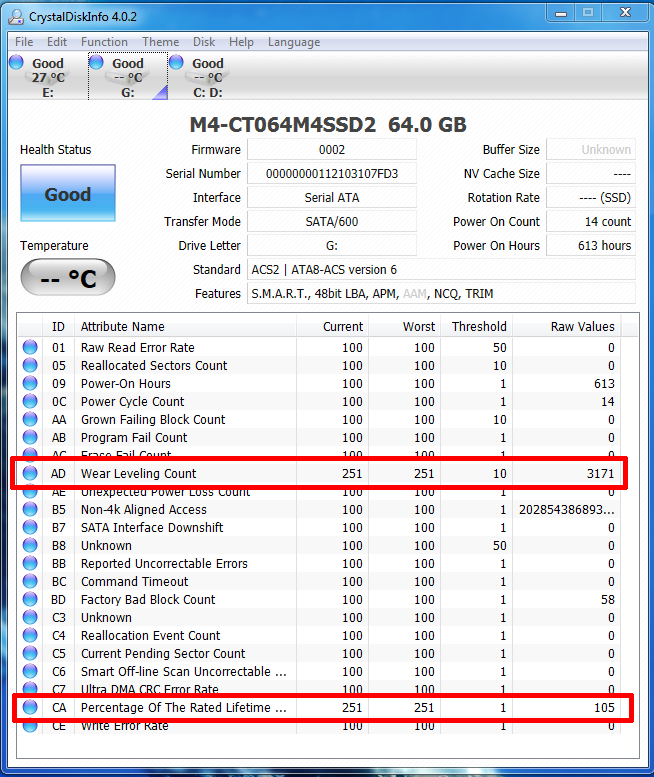This screenshot has height=777, width=654.
Task: Click the Power On Hours field
Action: 591,245
